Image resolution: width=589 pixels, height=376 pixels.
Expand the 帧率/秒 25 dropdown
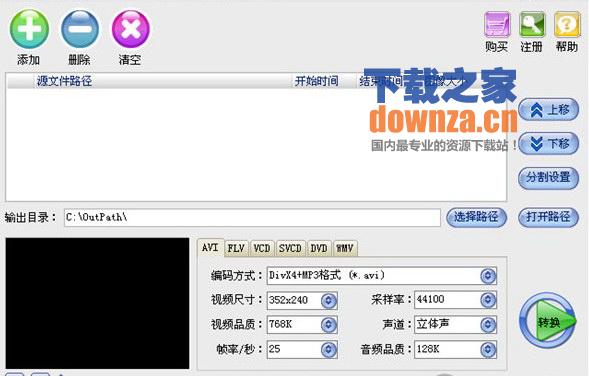[x=329, y=350]
